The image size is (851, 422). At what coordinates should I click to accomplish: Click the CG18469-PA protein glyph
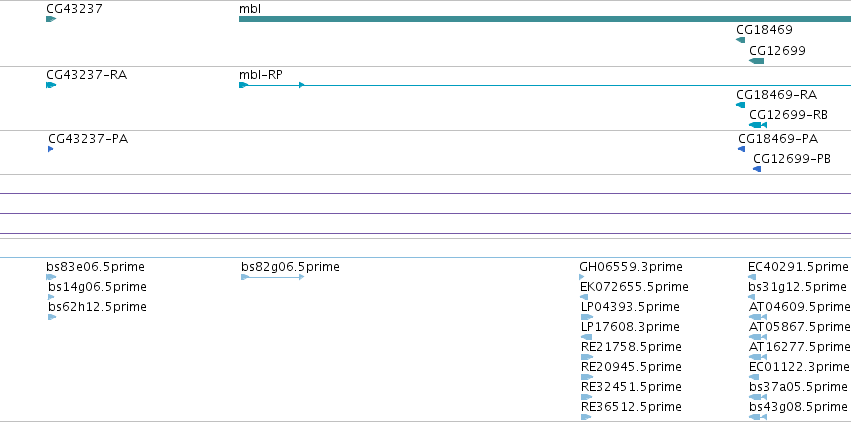tap(741, 149)
